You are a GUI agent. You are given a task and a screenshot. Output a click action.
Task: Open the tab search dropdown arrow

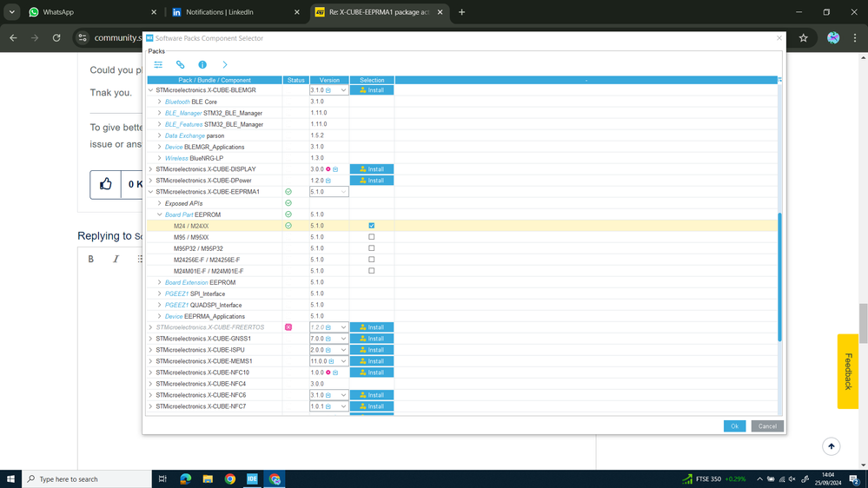click(x=11, y=11)
